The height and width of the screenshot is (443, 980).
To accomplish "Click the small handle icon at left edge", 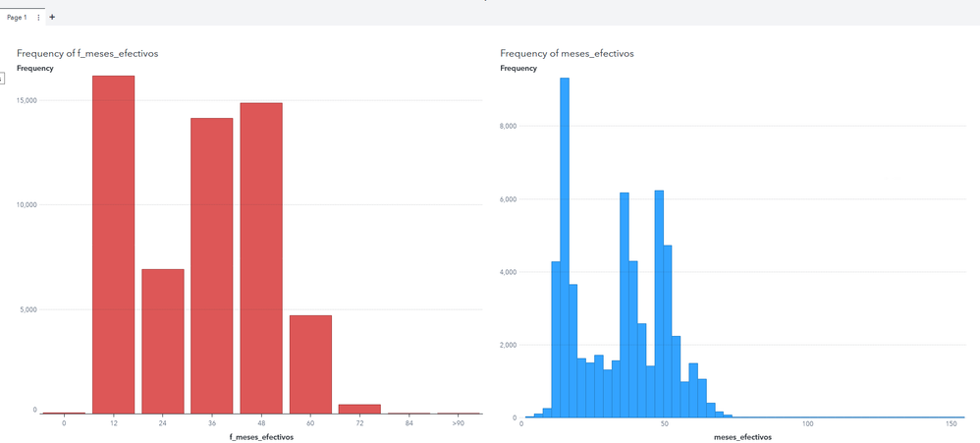I will pyautogui.click(x=2, y=78).
